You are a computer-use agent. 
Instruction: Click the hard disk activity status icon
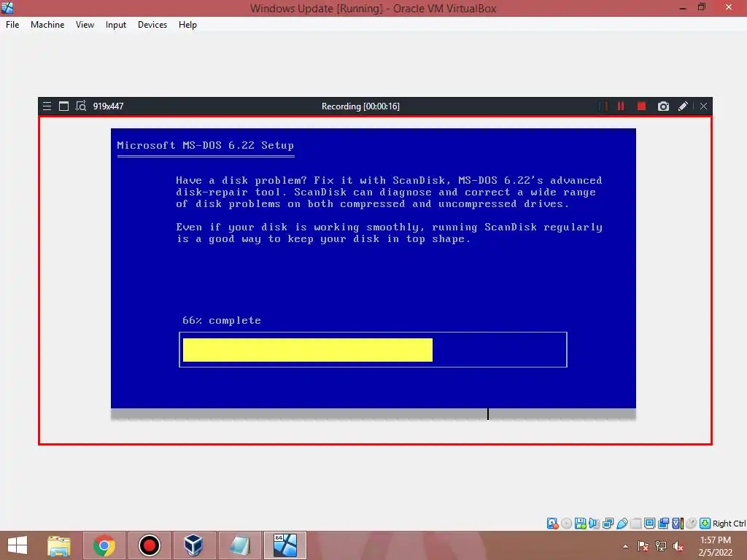tap(553, 524)
